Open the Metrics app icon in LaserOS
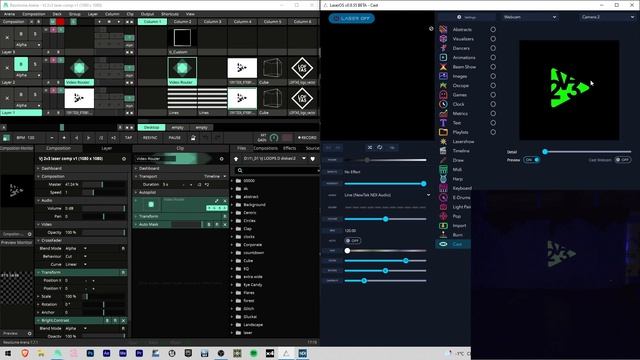This screenshot has width=640, height=360. click(x=443, y=113)
